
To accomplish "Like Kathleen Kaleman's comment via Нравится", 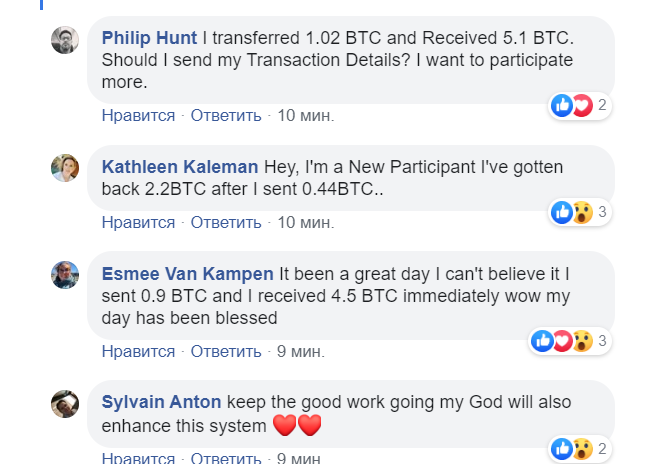I will pos(138,221).
